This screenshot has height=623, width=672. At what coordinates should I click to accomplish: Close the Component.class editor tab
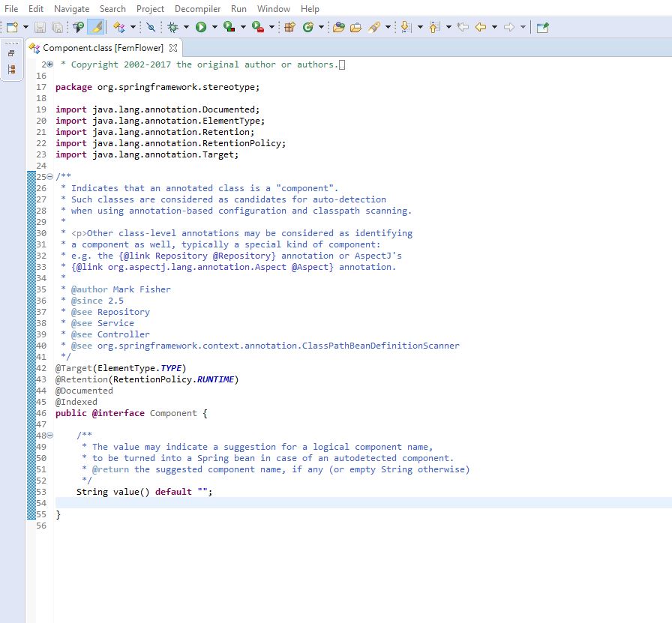click(173, 48)
